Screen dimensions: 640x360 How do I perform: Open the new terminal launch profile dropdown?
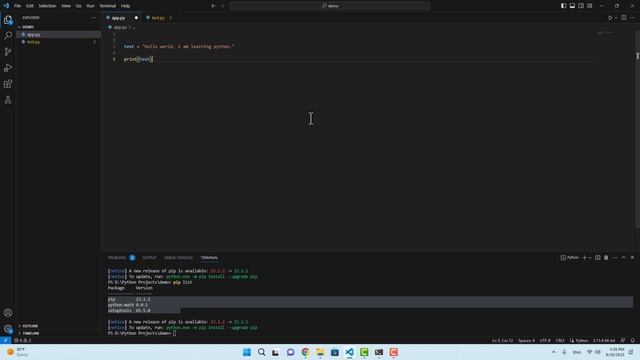coord(590,258)
